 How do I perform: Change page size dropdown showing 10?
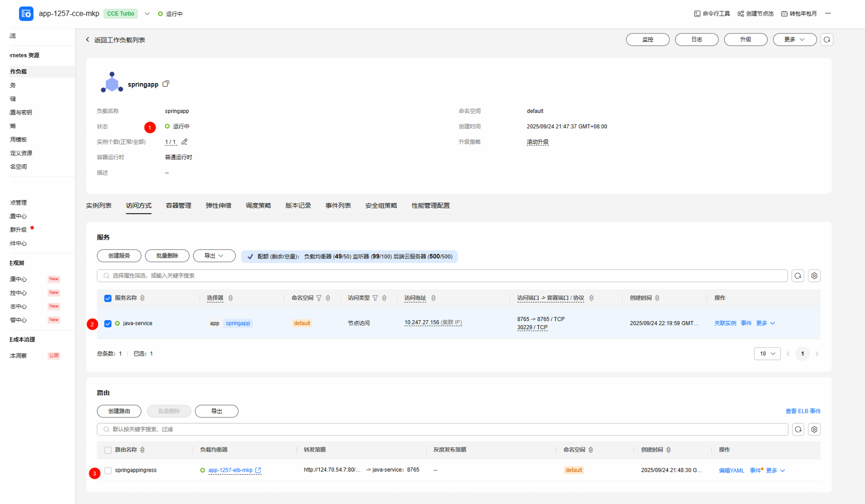[x=767, y=354]
